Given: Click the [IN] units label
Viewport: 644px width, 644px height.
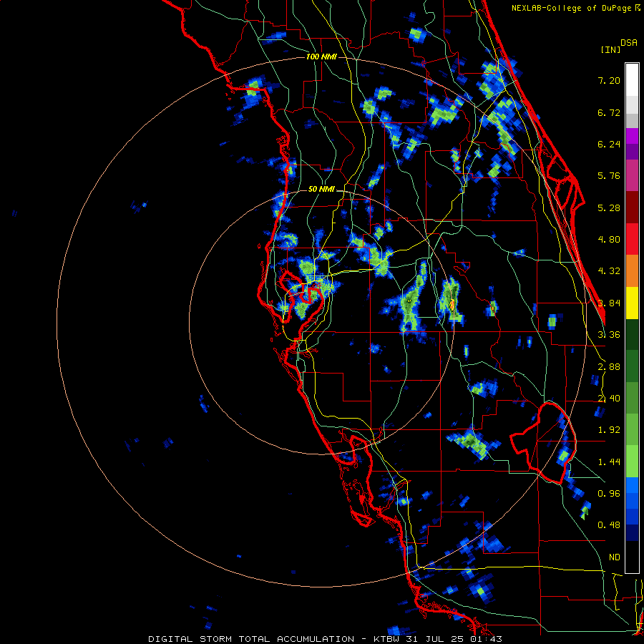Looking at the screenshot, I should 610,49.
